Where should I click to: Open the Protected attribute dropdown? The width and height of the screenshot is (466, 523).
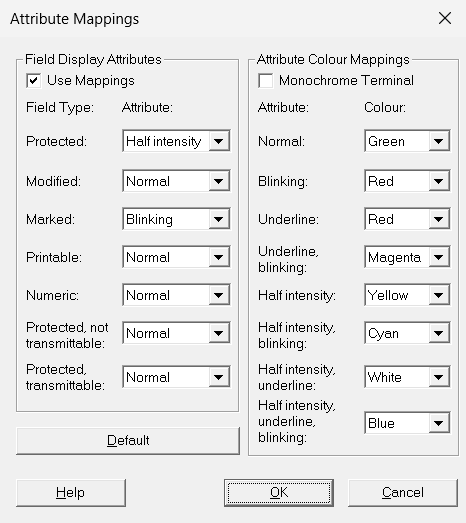(x=176, y=141)
